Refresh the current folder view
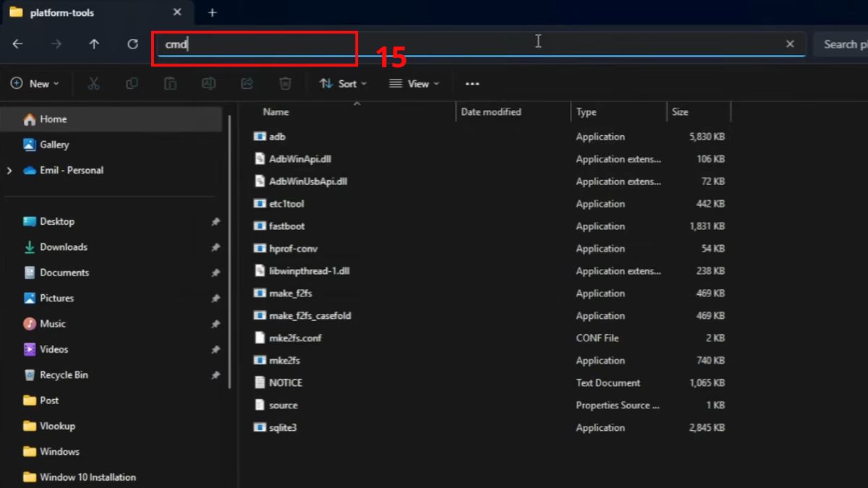The image size is (868, 488). tap(132, 44)
